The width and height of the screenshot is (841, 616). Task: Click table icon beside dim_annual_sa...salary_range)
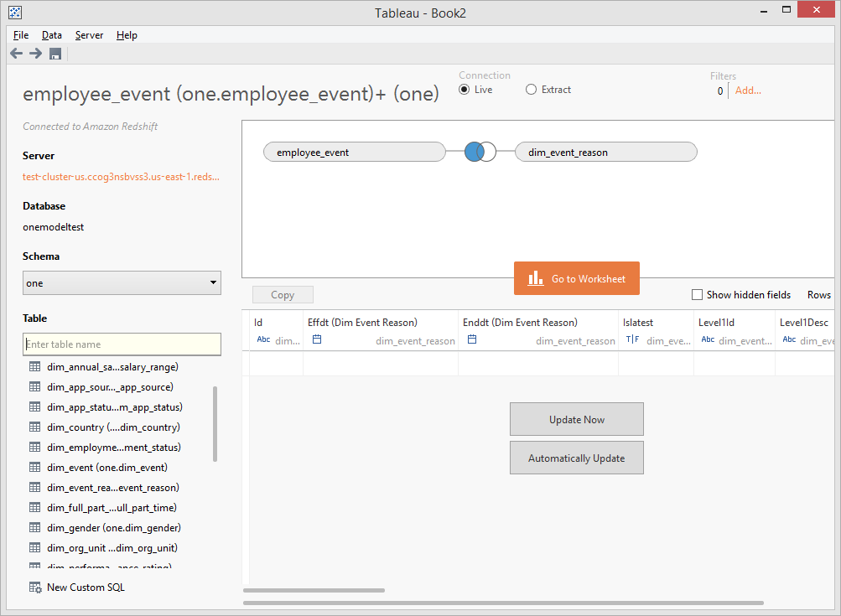35,367
